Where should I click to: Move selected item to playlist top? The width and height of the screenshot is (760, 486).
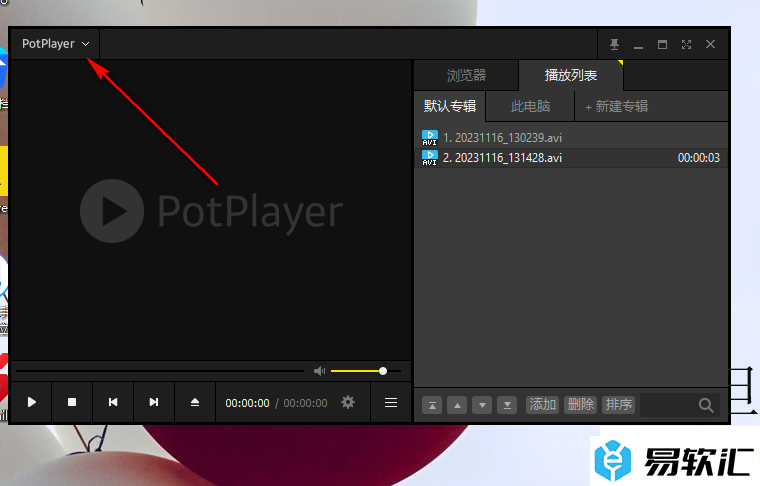click(x=432, y=405)
